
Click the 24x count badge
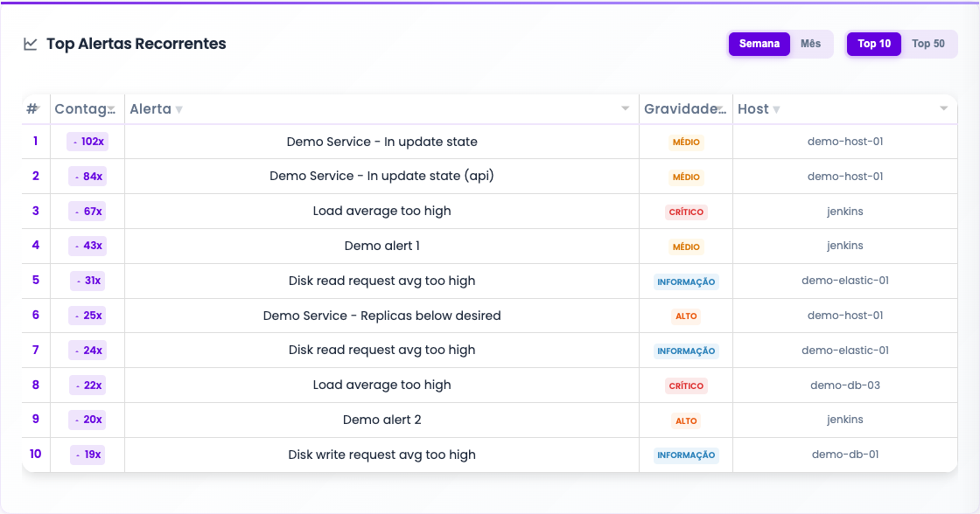click(x=87, y=351)
